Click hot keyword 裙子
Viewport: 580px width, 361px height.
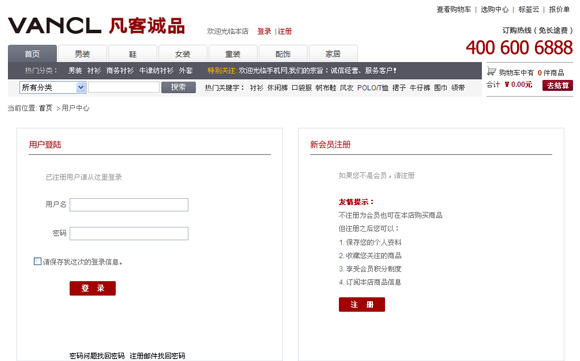coord(399,88)
